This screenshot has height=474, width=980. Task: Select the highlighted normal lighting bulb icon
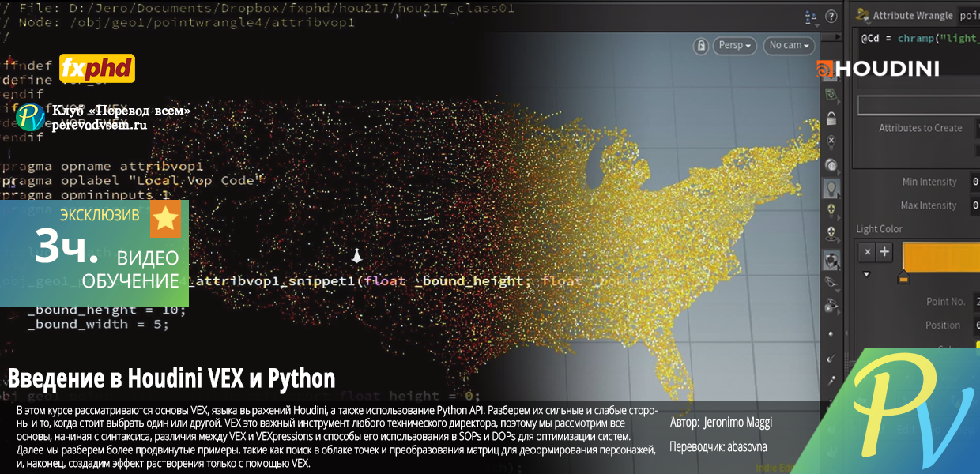tap(831, 188)
